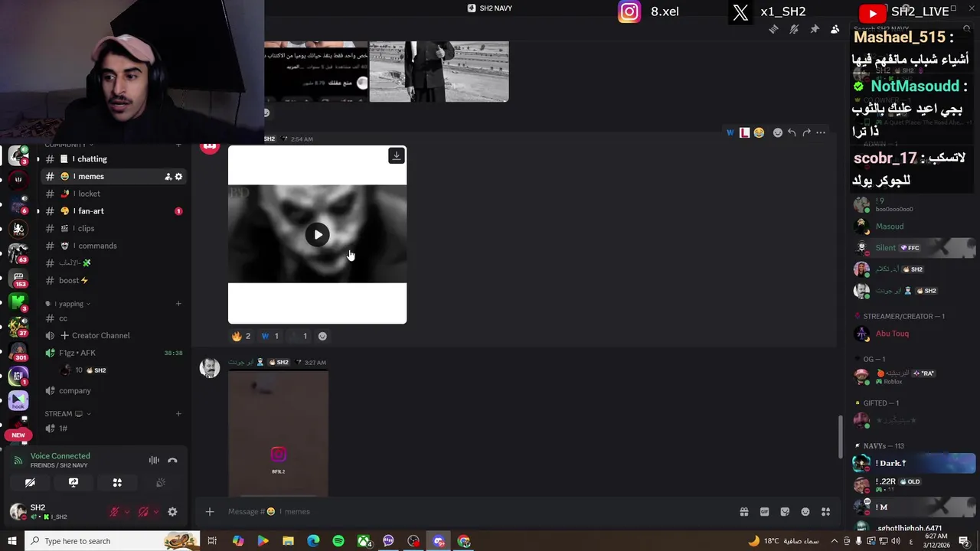Toggle the member list icon
Screen dimensions: 980x551
coord(835,29)
